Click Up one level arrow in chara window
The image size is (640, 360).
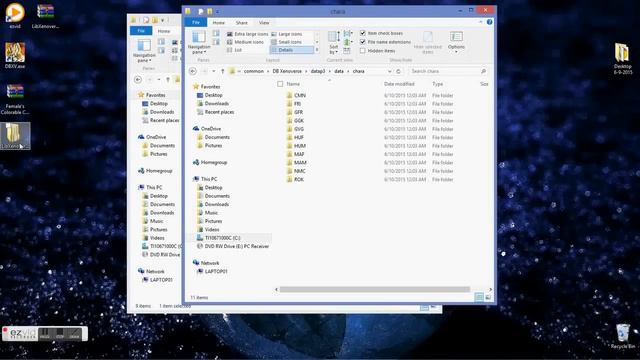(222, 71)
